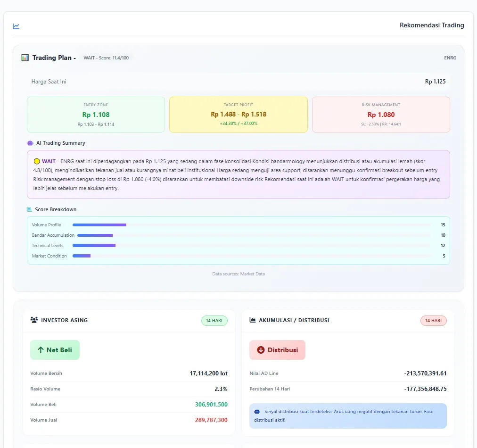Click the line chart icon beside Rekomendasi Trading
This screenshot has width=477, height=448.
[x=16, y=26]
